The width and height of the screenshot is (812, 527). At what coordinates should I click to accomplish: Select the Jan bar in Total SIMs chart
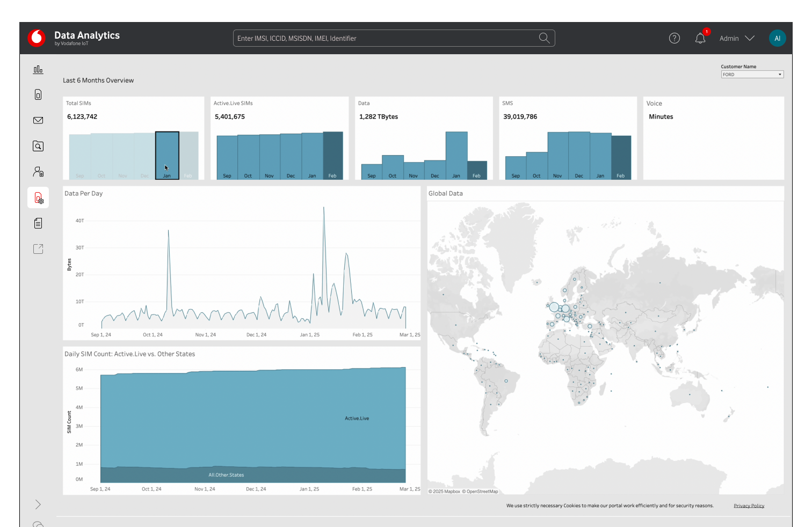click(x=167, y=156)
